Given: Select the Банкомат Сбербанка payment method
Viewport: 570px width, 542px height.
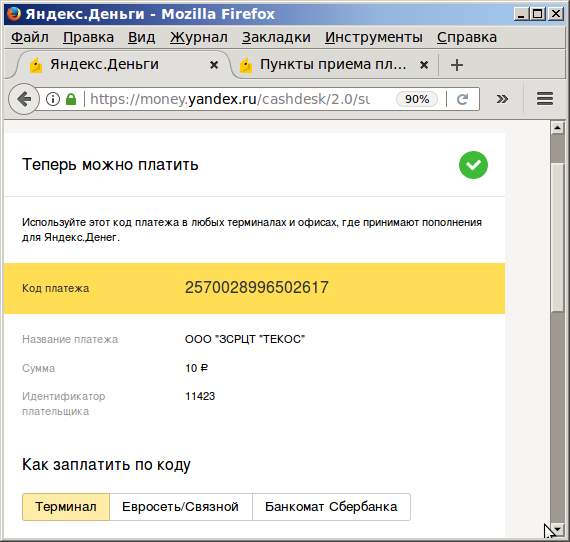Looking at the screenshot, I should (331, 507).
